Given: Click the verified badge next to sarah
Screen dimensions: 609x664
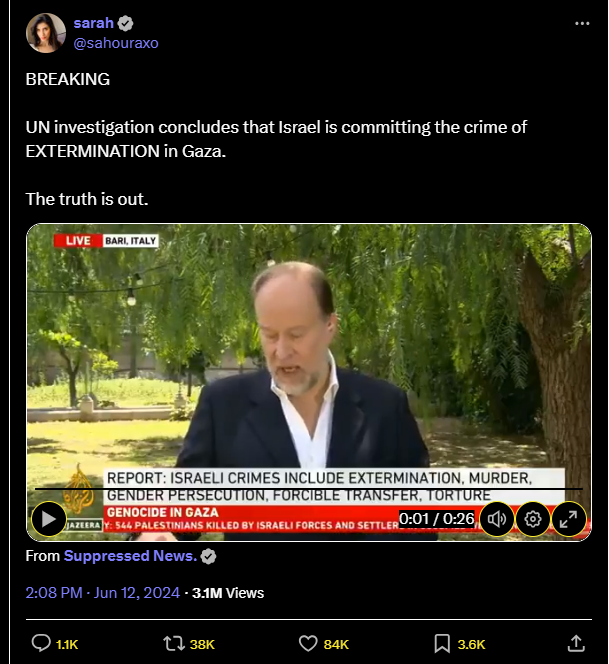Looking at the screenshot, I should point(125,23).
